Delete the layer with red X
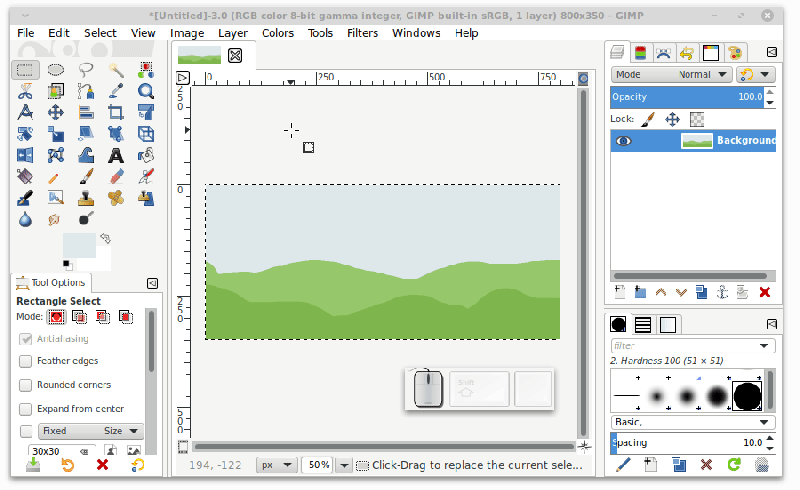800x490 pixels. coord(764,292)
